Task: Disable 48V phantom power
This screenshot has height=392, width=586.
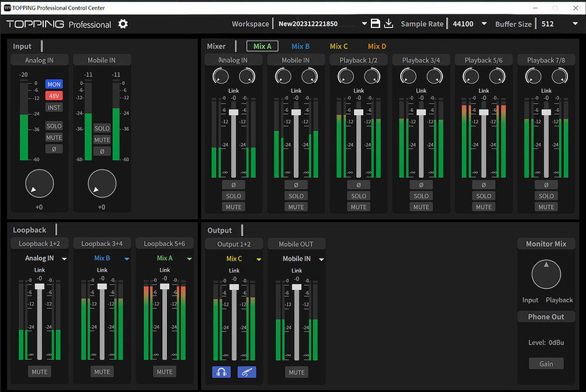Action: tap(54, 96)
